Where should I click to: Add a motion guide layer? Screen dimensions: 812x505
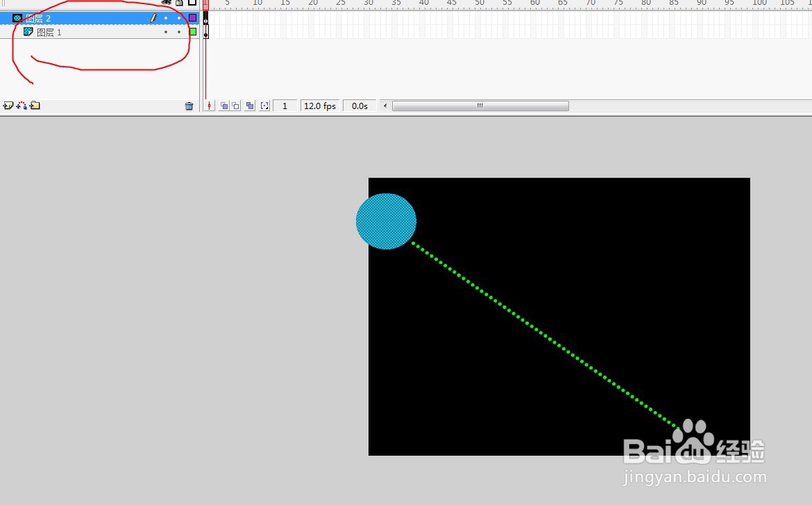[x=22, y=106]
